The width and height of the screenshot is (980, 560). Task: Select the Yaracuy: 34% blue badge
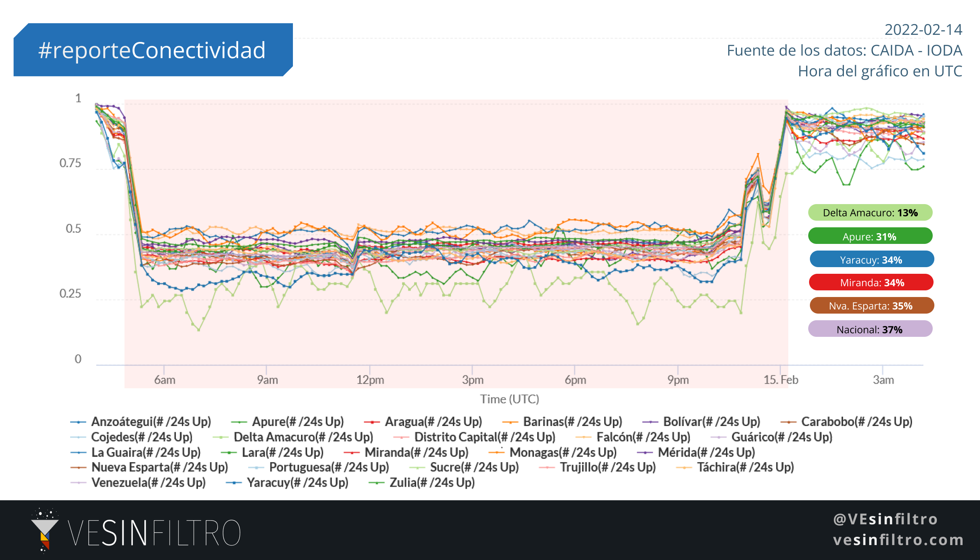pyautogui.click(x=872, y=260)
